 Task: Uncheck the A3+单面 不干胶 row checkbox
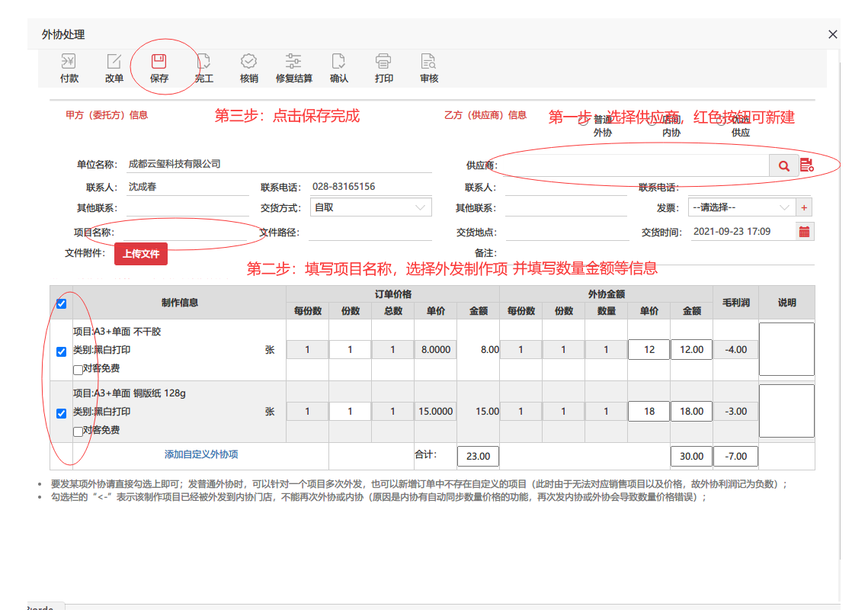tap(62, 351)
